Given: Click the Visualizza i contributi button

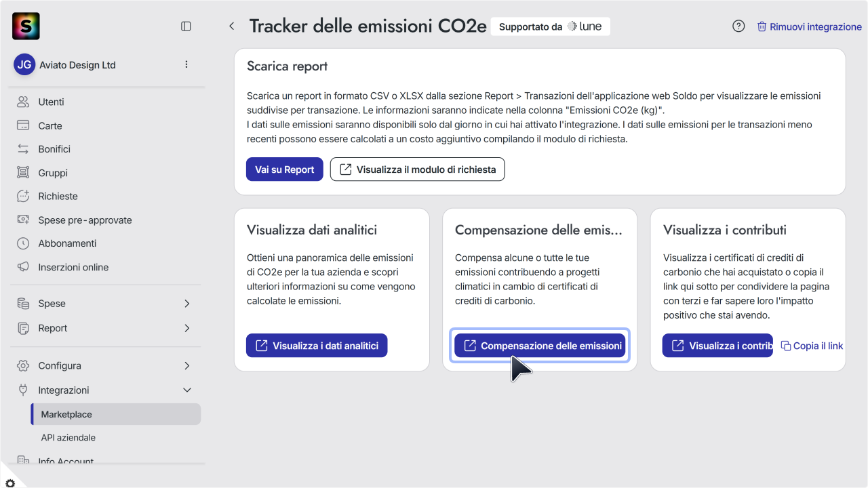Looking at the screenshot, I should point(717,346).
